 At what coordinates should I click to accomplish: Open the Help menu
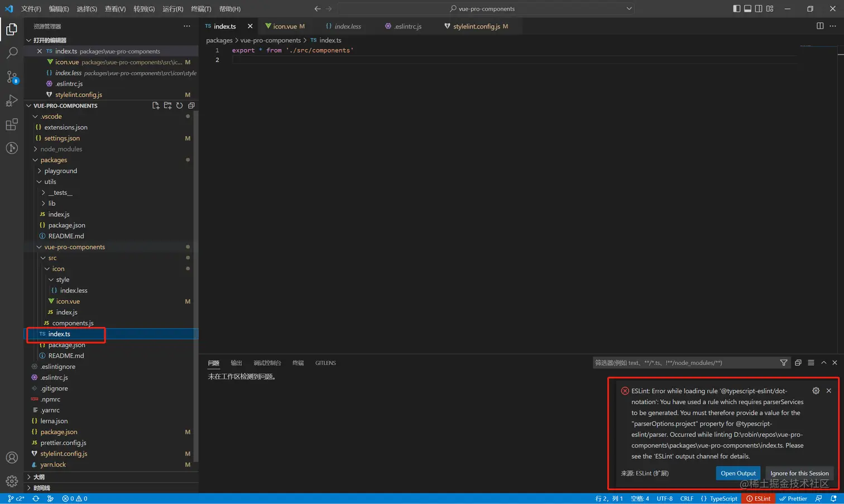(230, 9)
